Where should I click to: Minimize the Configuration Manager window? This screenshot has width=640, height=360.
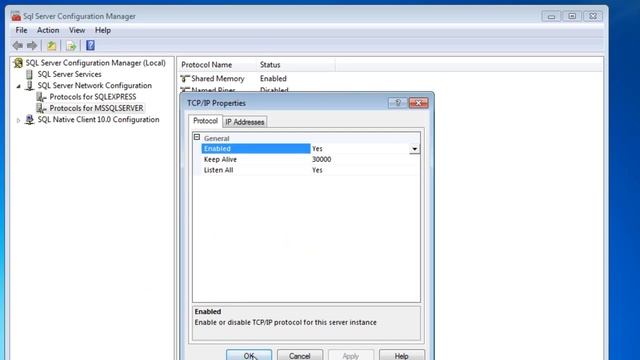click(551, 16)
